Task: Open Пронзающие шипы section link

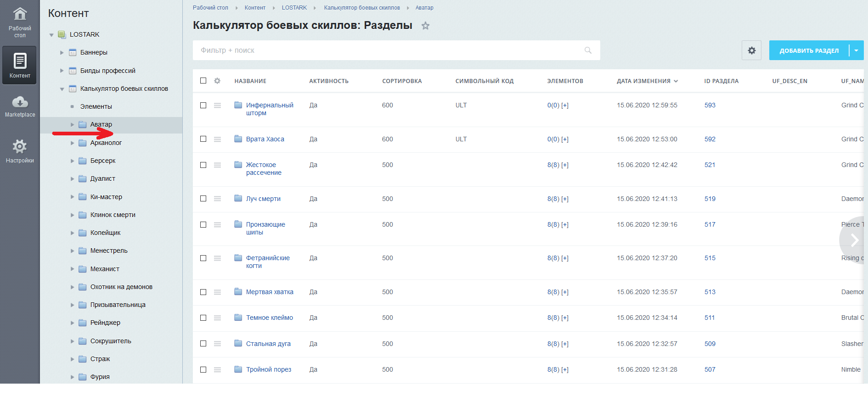Action: pos(265,228)
